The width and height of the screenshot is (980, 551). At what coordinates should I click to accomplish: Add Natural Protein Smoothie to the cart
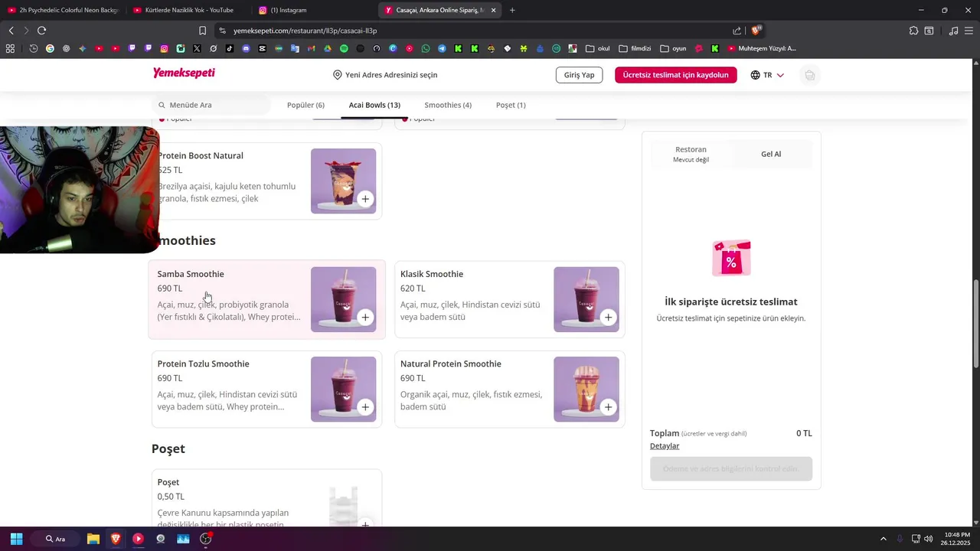(608, 406)
